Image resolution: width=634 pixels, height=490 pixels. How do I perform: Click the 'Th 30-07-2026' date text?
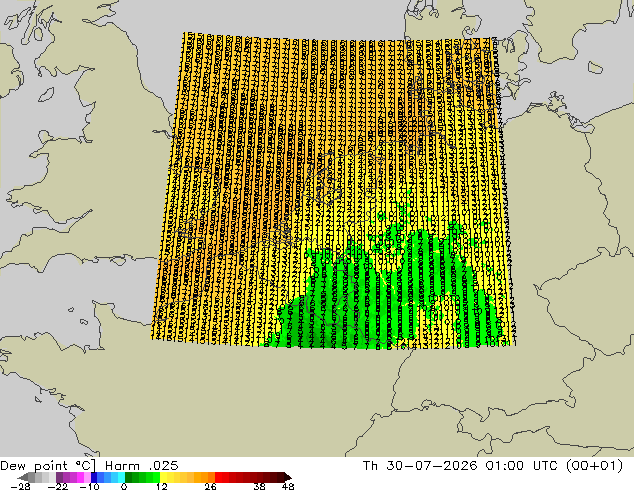tap(420, 466)
